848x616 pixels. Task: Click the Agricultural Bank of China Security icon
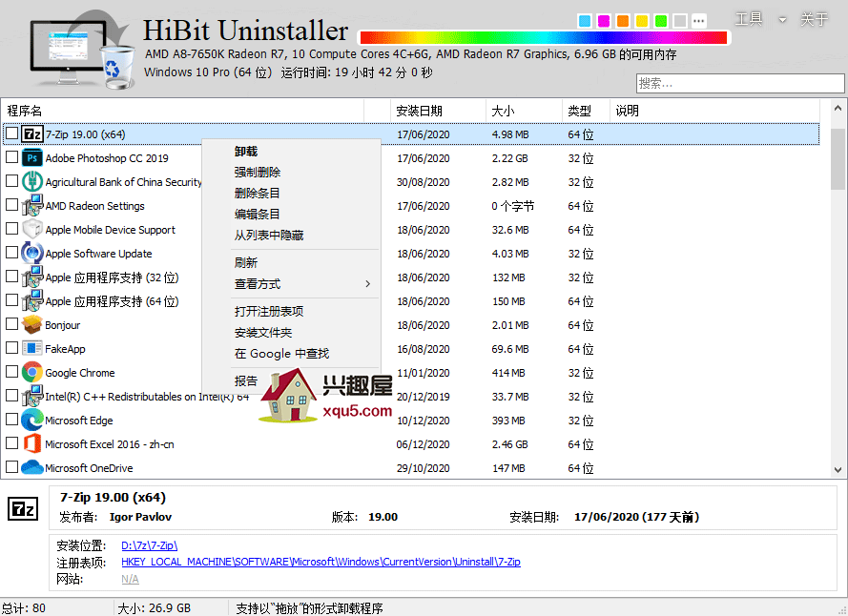pyautogui.click(x=31, y=182)
